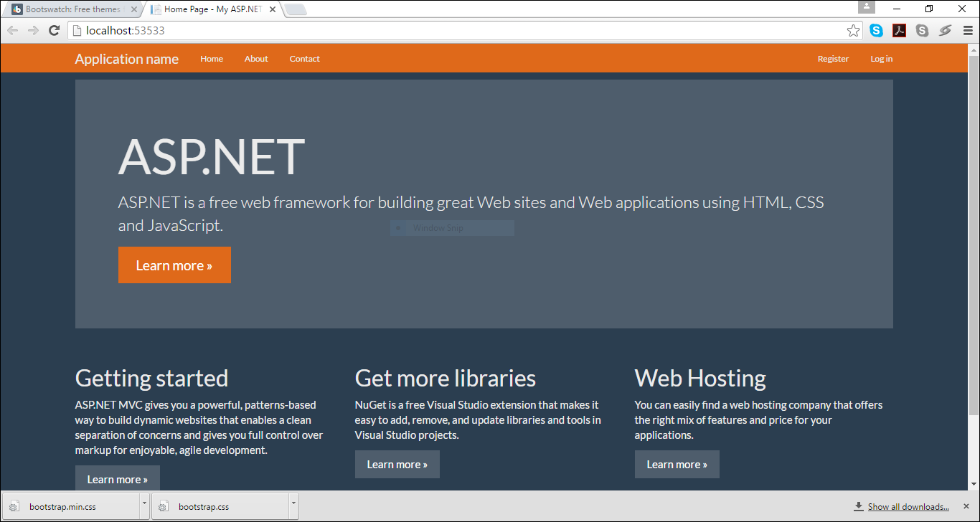Open the About page from navbar

point(256,59)
